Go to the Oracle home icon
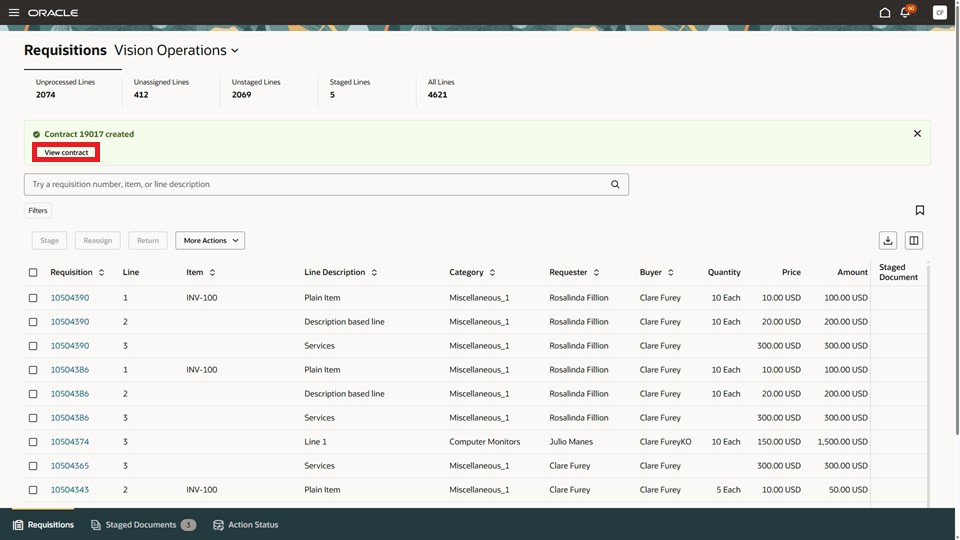 click(884, 12)
